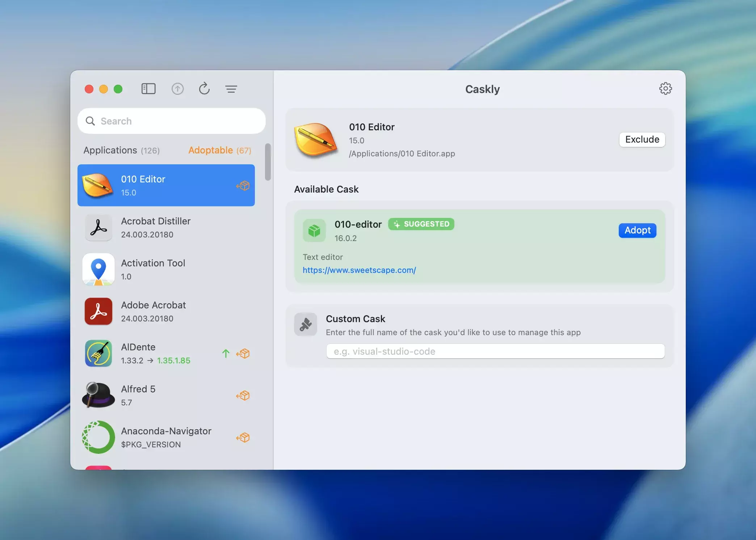Image resolution: width=756 pixels, height=540 pixels.
Task: Click adopt box icon on Alfred 5 row
Action: pos(243,396)
